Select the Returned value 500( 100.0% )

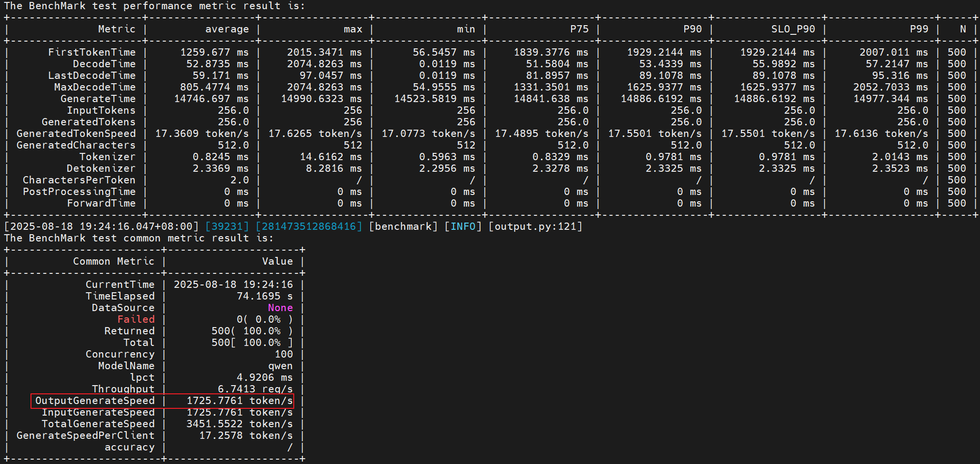pyautogui.click(x=252, y=331)
